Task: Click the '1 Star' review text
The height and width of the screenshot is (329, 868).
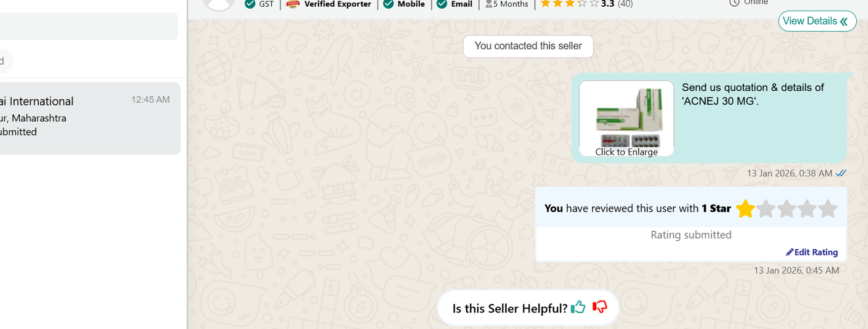Action: [716, 209]
